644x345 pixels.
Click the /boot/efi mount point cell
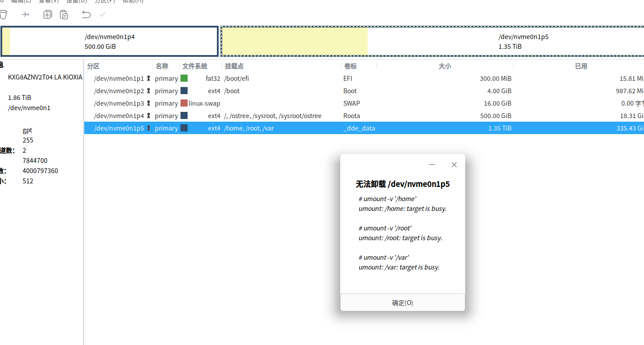[236, 79]
